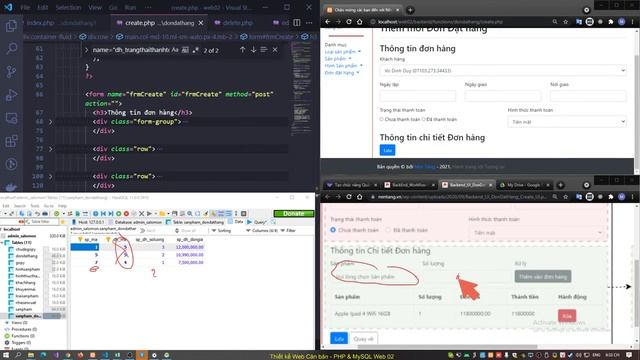Split the VS Code editor right
The width and height of the screenshot is (640, 360).
coord(297,23)
